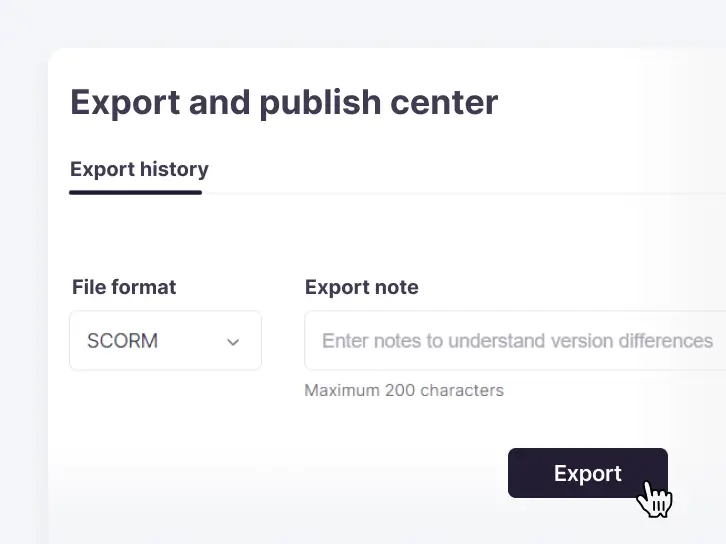Focus the Export note input field

(x=515, y=340)
